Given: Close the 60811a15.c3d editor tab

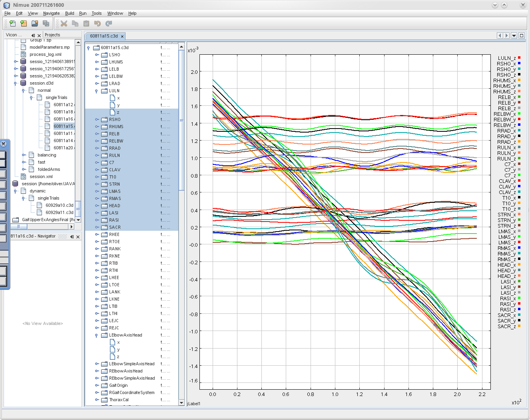Looking at the screenshot, I should 122,36.
